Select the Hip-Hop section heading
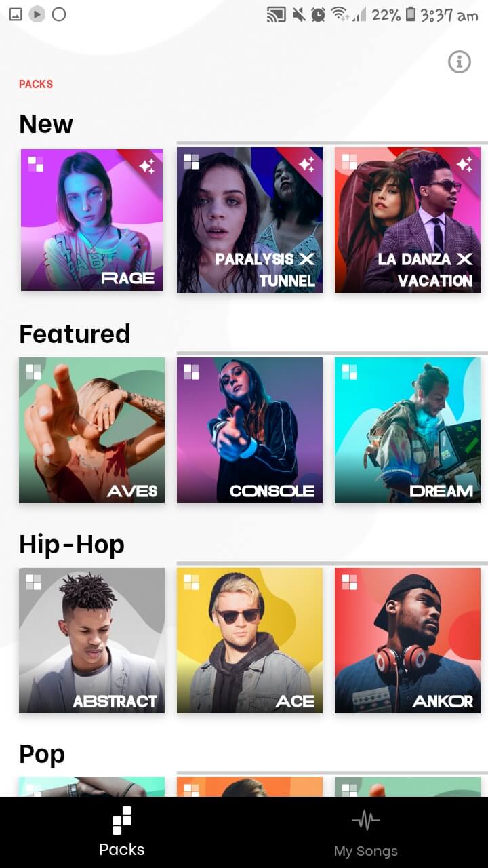The image size is (488, 868). pos(72,545)
